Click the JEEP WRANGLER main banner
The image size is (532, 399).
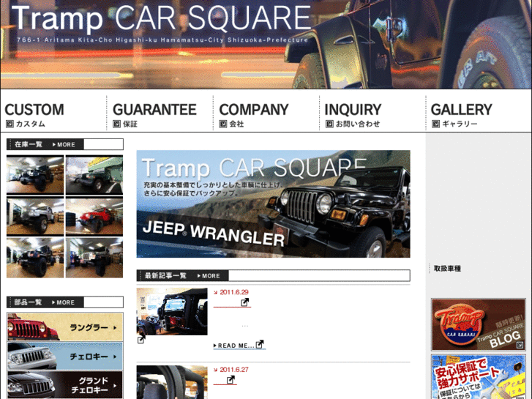[x=273, y=204]
